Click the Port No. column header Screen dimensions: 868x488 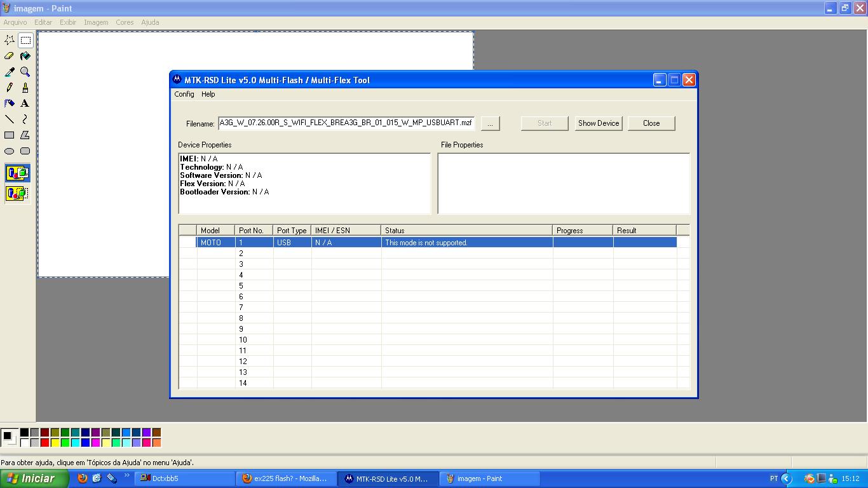coord(254,230)
